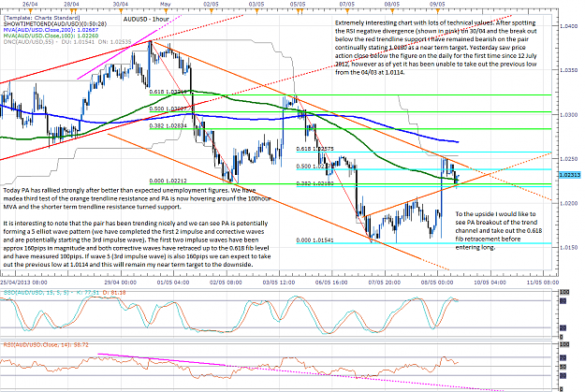The image size is (585, 392).
Task: Select the '0.000 1.01541' fib level label
Action: pyautogui.click(x=314, y=240)
